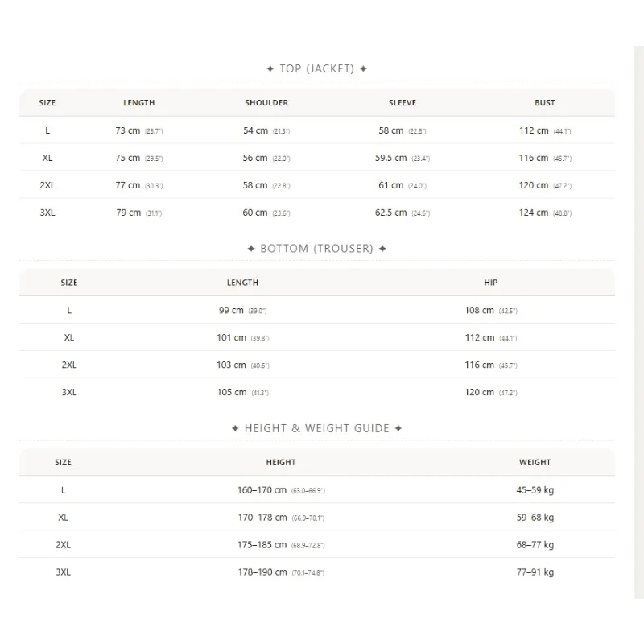Click the 77–91 kg weight value
644x644 pixels.
tap(535, 572)
